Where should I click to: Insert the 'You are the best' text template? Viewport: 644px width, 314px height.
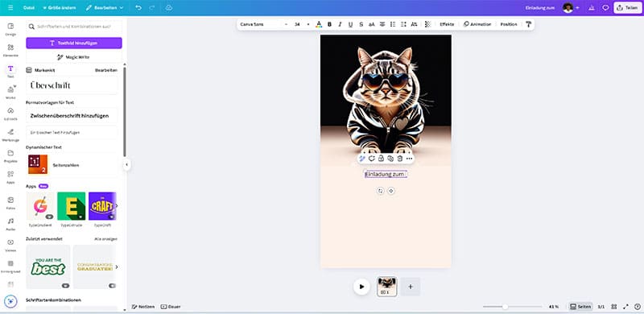click(x=48, y=266)
